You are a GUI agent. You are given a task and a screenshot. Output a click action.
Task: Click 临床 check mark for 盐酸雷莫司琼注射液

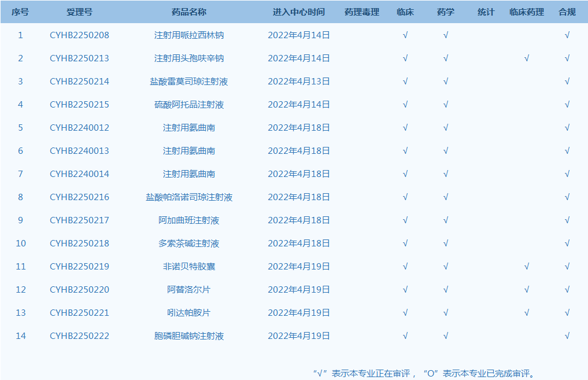tap(405, 82)
